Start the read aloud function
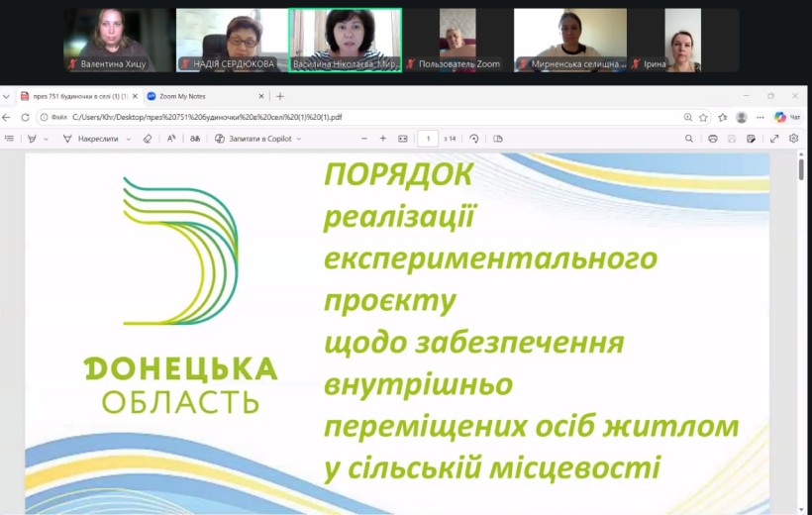 click(171, 139)
